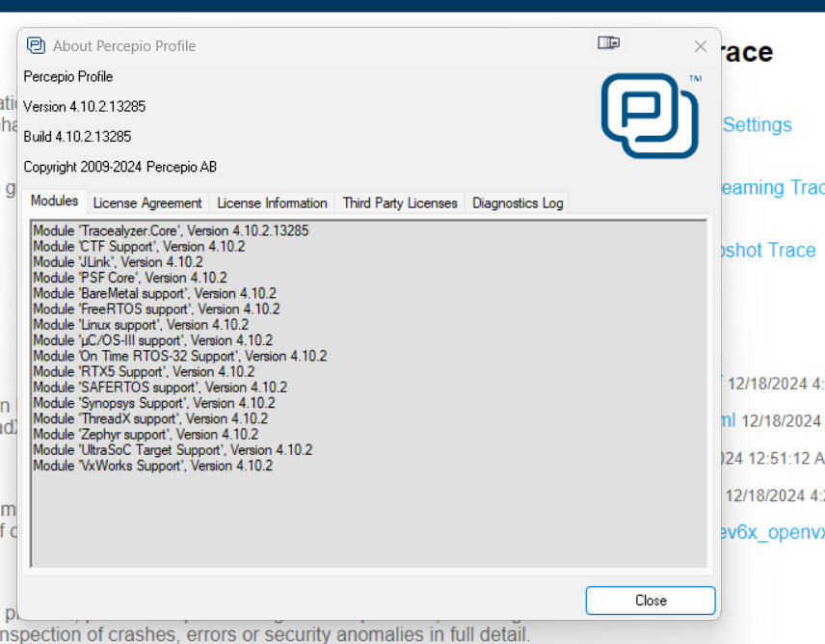Click the 'Copyright 2009-2024 Percepio AB' text

coord(120,167)
